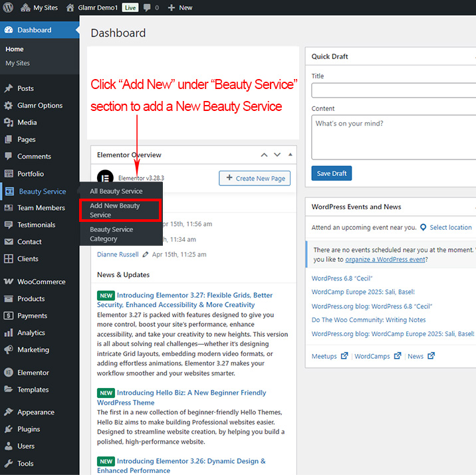Open Beauty Service sidebar menu label
Screen dimensions: 476x475
43,191
